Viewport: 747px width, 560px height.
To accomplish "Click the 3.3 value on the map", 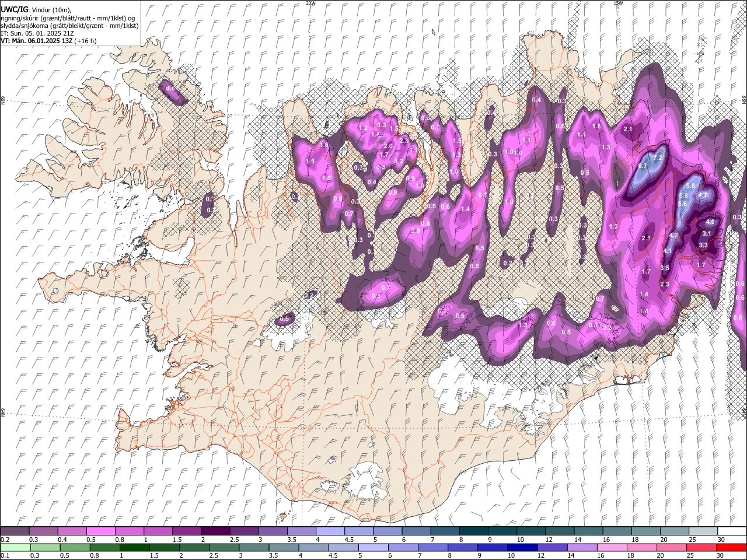I will tap(703, 246).
